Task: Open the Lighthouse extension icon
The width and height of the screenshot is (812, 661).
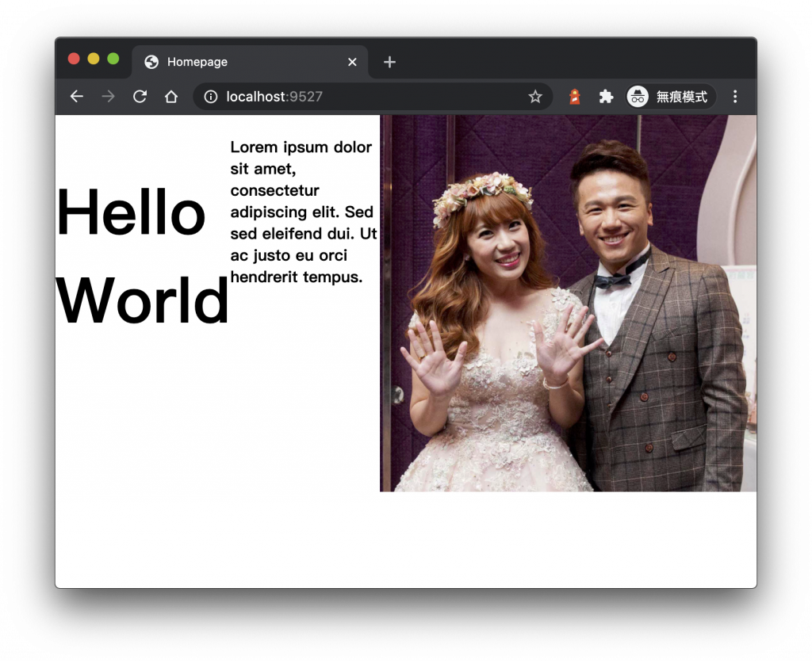Action: (x=575, y=97)
